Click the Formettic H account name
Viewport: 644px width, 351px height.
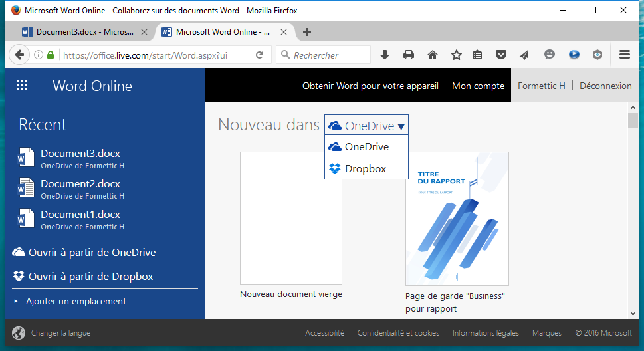(x=542, y=86)
